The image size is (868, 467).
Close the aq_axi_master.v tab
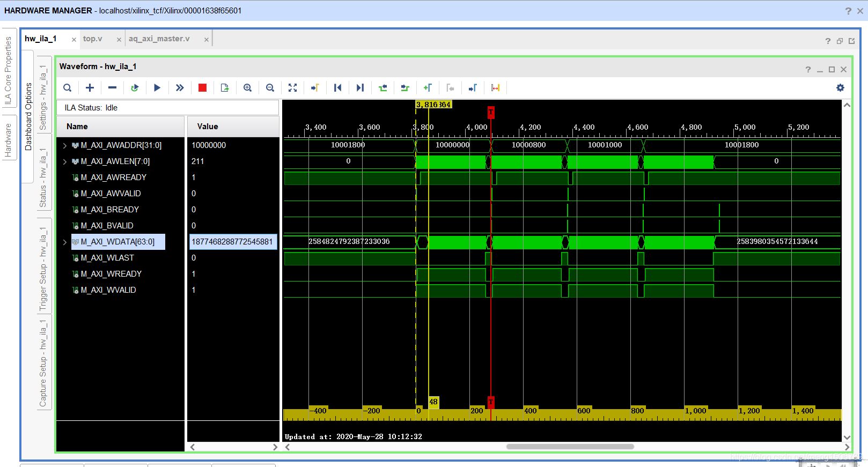click(x=207, y=40)
